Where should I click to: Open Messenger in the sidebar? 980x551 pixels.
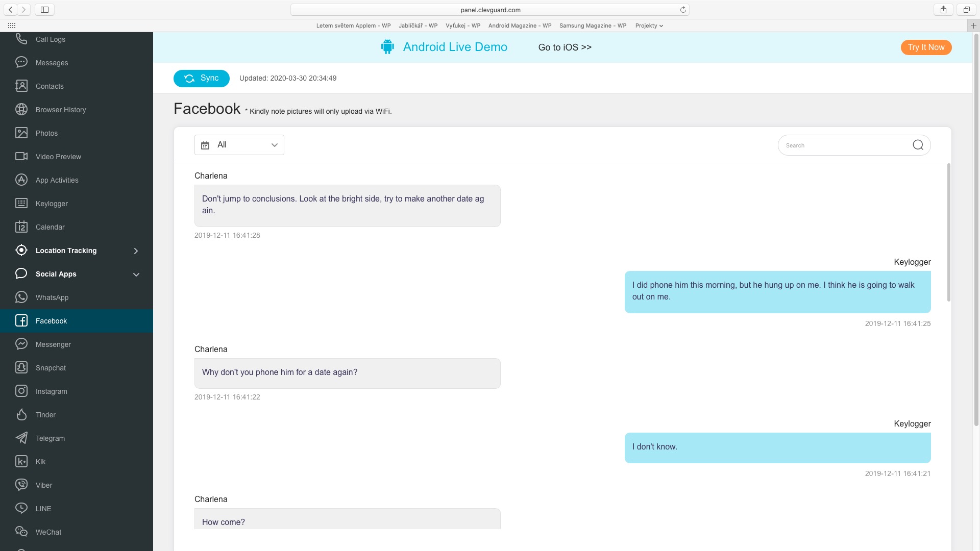point(53,344)
